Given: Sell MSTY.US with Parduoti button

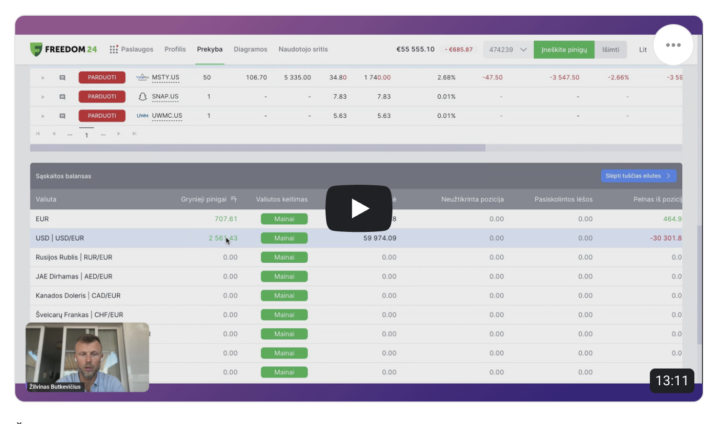Looking at the screenshot, I should (102, 77).
